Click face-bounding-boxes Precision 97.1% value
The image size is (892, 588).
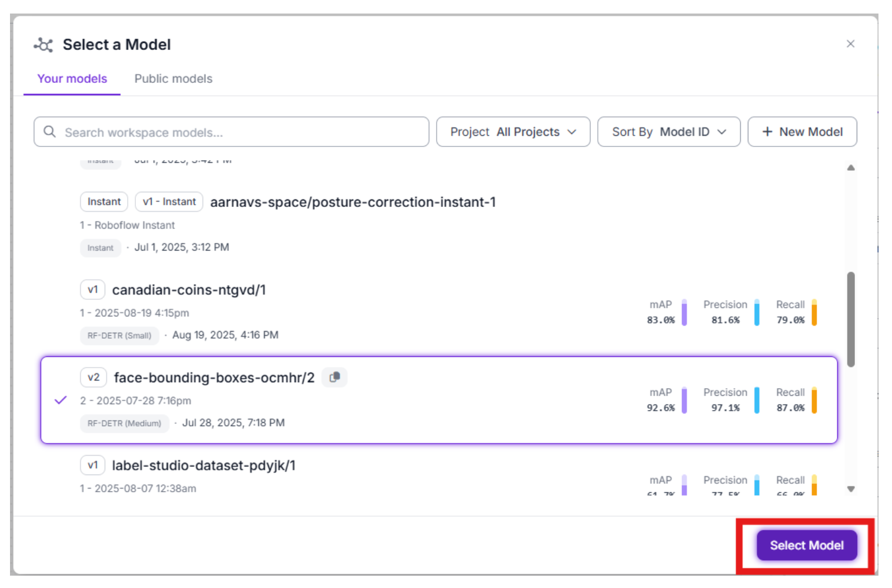(725, 407)
